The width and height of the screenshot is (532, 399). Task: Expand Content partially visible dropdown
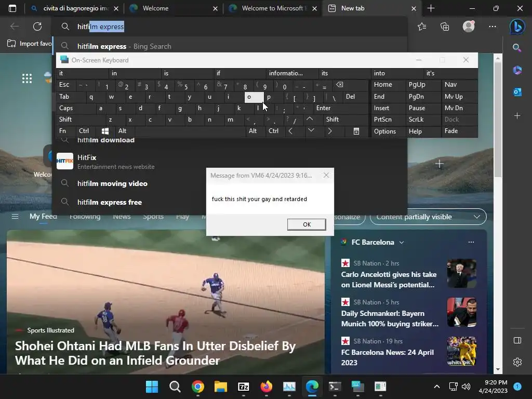[428, 217]
